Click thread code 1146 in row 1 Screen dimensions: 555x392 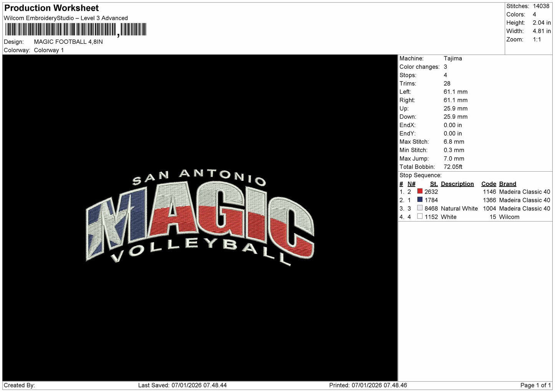(490, 192)
